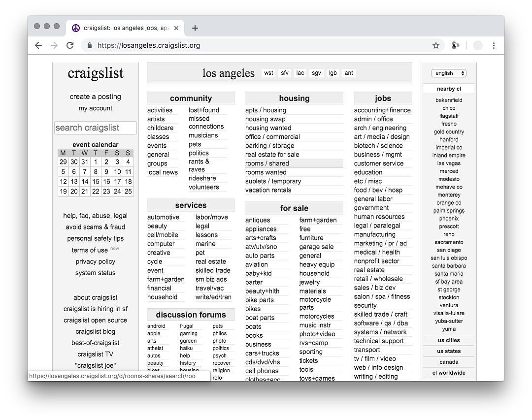The height and width of the screenshot is (420, 532).
Task: Bookmark page using the star icon
Action: [436, 45]
